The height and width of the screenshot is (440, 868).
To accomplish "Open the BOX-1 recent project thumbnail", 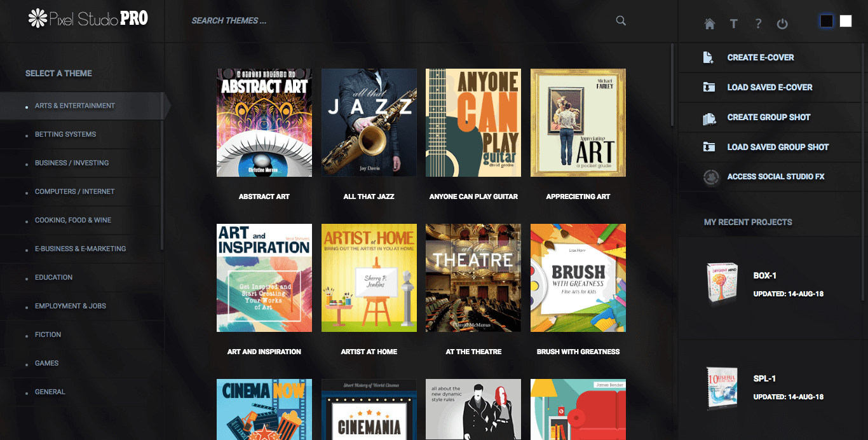I will (x=722, y=285).
